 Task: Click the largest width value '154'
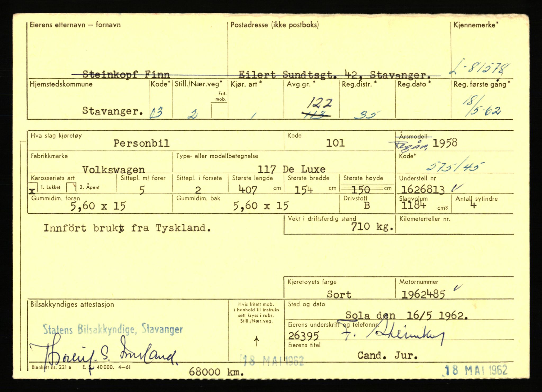point(304,190)
